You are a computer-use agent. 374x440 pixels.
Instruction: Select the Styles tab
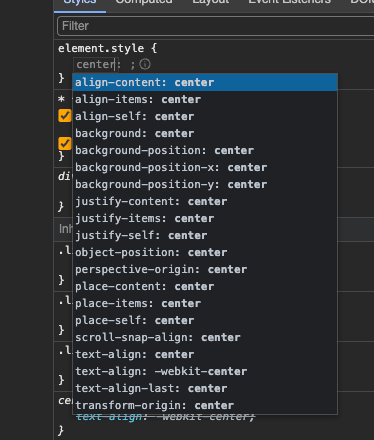coord(80,3)
